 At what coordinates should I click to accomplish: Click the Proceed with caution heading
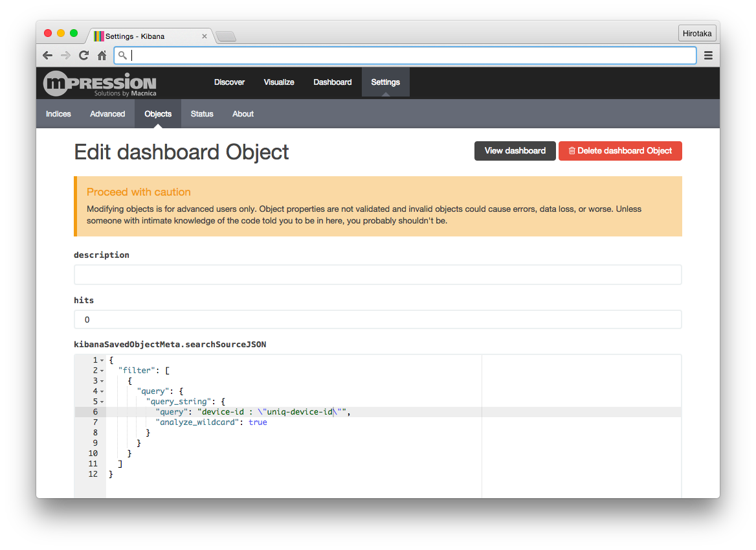139,192
